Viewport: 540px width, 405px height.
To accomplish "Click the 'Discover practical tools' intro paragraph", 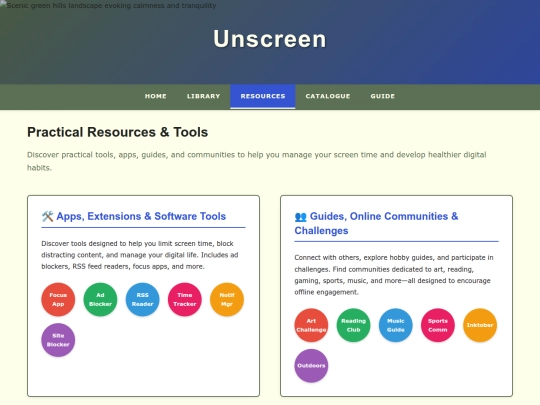I will coord(257,161).
